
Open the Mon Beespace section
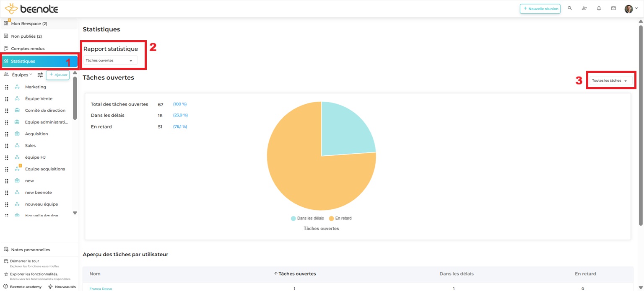pos(29,23)
